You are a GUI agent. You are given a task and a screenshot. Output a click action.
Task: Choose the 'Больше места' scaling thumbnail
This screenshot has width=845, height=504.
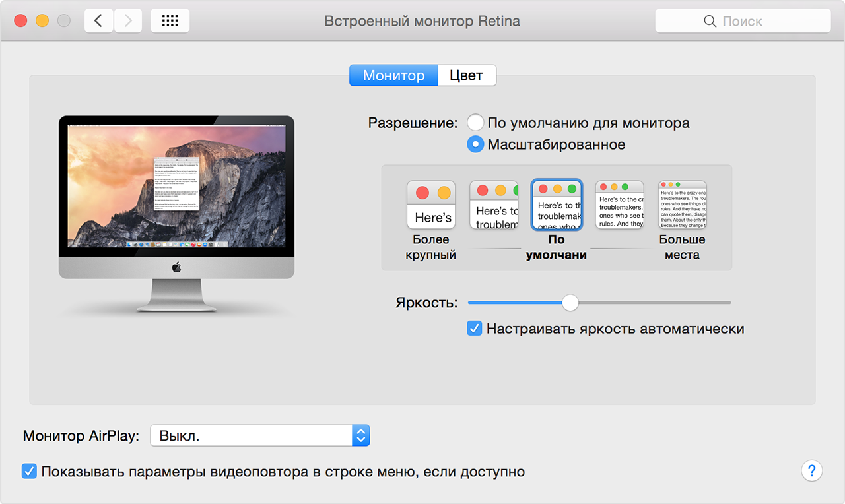point(683,205)
